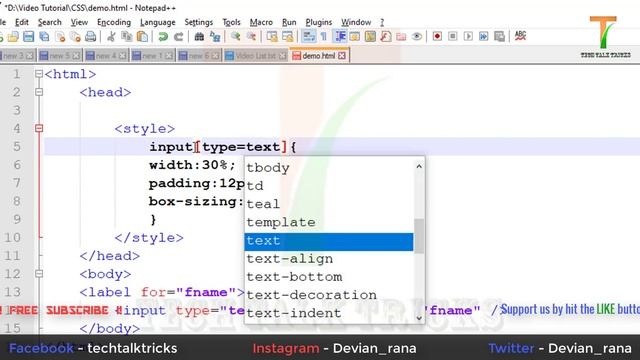Run spell check with the ABC icon

520,36
